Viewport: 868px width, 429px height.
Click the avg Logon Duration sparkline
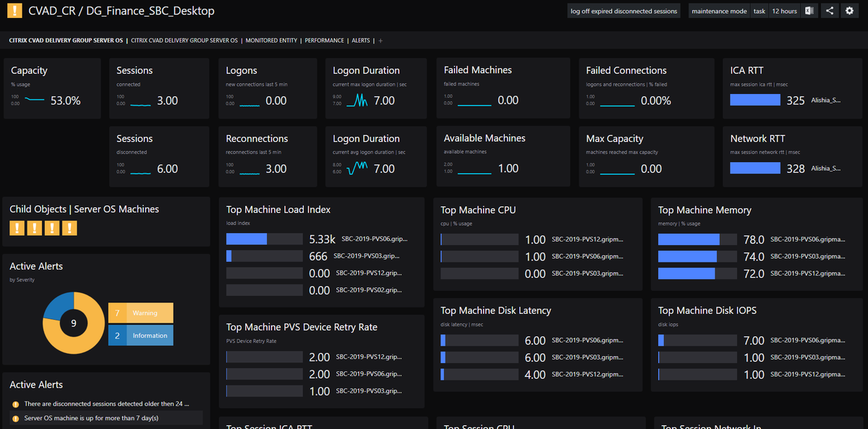[357, 169]
